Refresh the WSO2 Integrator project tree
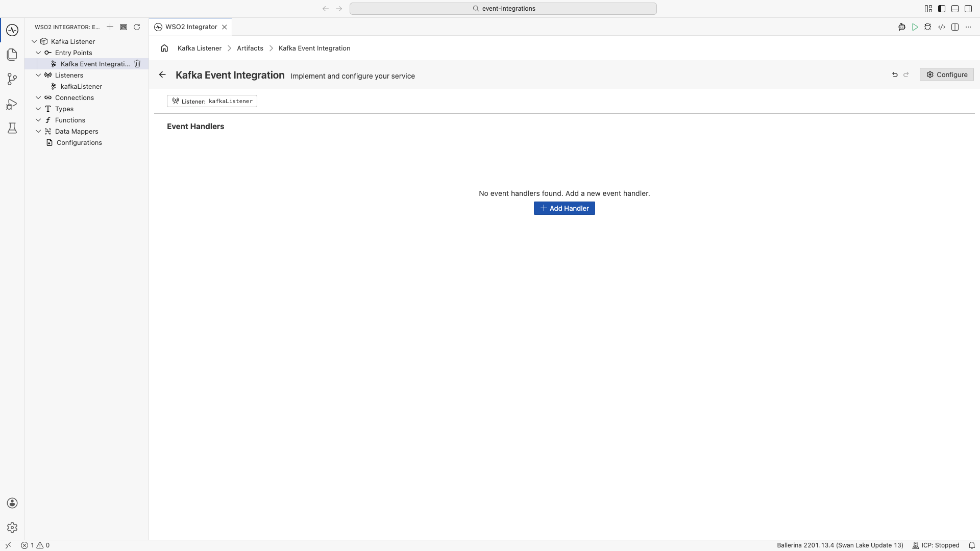The image size is (980, 551). (x=137, y=27)
